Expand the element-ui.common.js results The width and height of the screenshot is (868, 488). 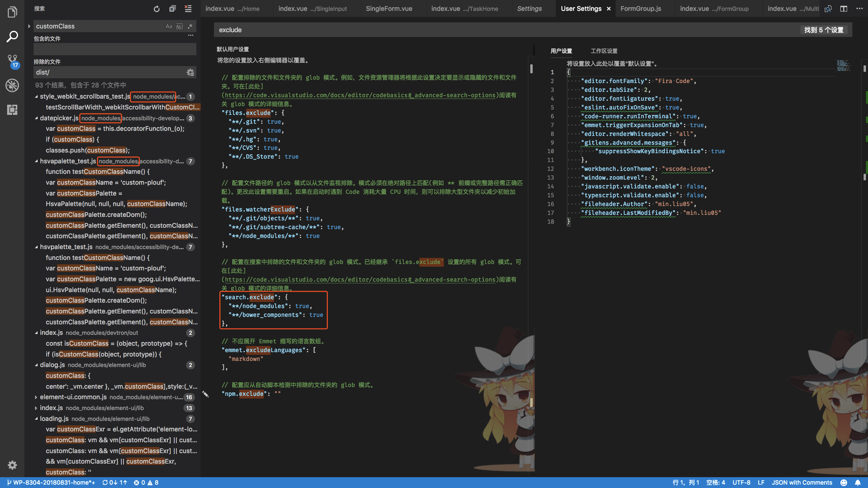click(x=36, y=397)
